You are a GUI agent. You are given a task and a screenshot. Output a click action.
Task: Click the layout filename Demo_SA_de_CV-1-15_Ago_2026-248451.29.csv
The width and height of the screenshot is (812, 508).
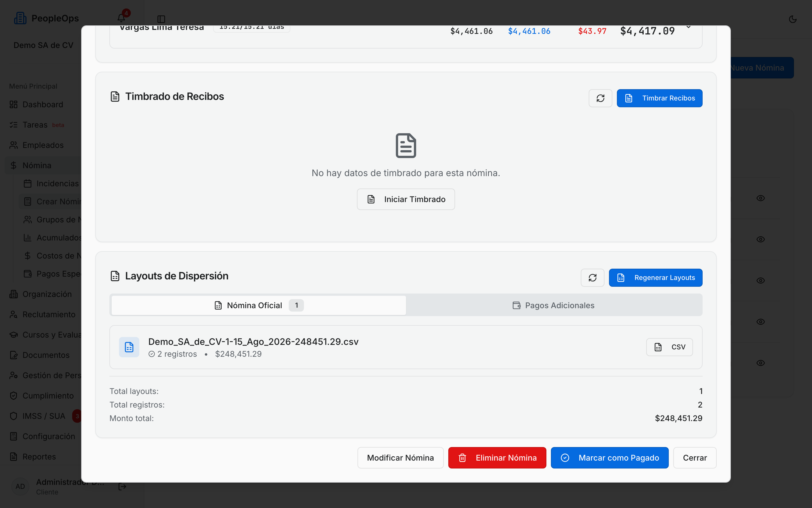(x=253, y=341)
